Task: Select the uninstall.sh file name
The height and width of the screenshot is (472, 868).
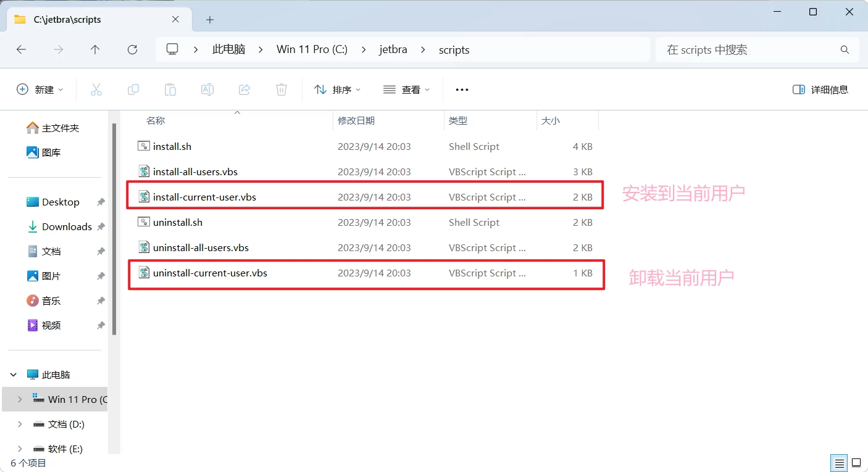Action: [x=178, y=223]
